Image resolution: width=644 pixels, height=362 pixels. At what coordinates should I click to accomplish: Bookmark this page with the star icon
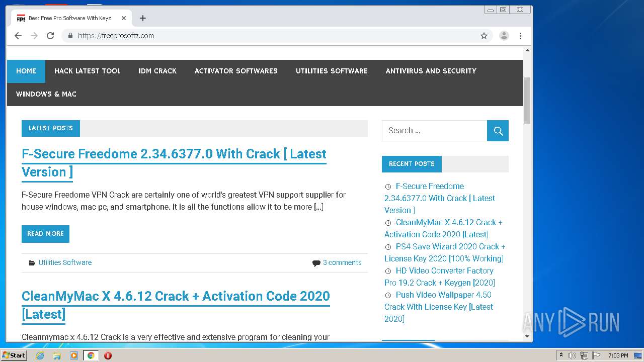tap(484, 36)
